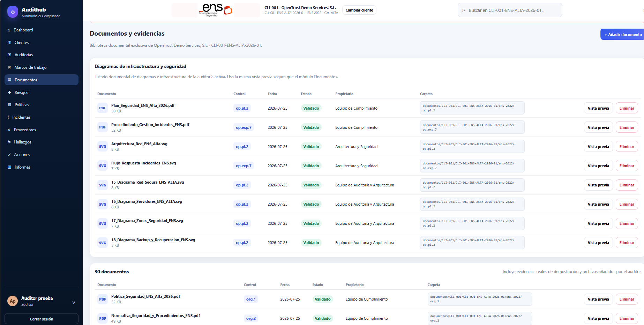Eliminar the 17_Diagrama_Zonas_Seguridad_ENS.svg document
Screen dimensions: 644x325
(x=627, y=223)
